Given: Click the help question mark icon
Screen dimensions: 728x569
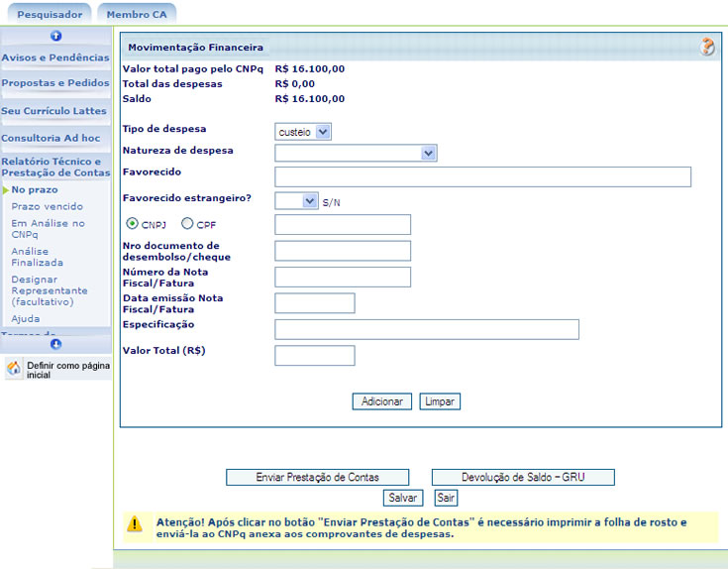Looking at the screenshot, I should (707, 47).
